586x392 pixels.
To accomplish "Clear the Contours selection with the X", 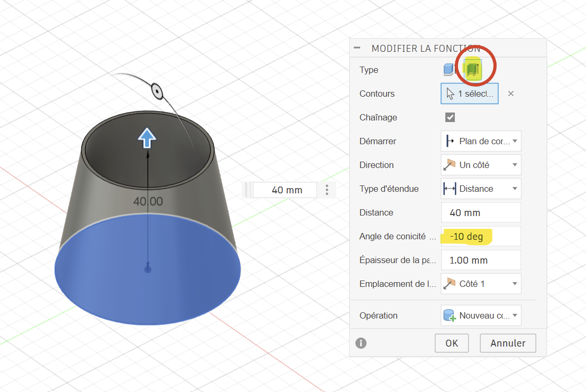I will [511, 94].
